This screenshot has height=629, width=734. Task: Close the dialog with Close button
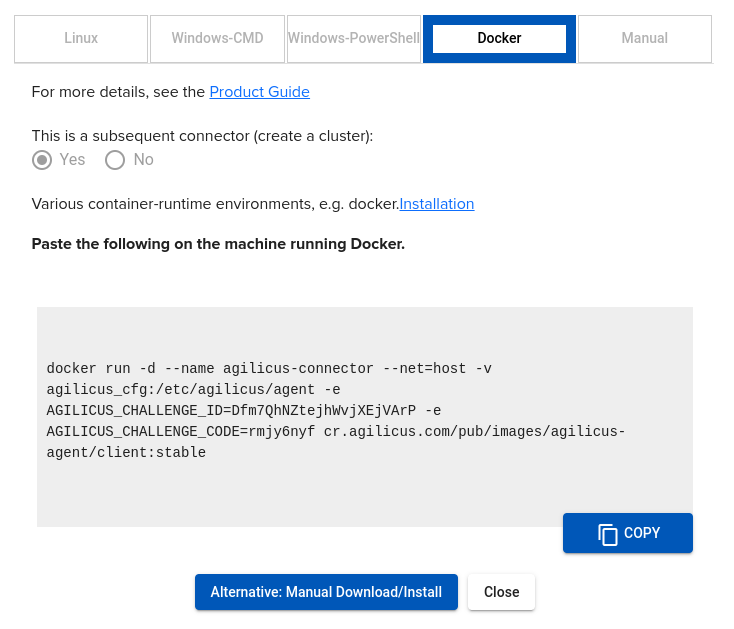click(x=501, y=592)
